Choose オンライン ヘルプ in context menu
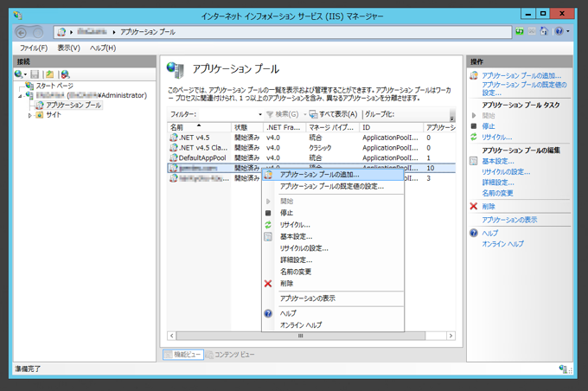This screenshot has width=588, height=391. tap(333, 325)
